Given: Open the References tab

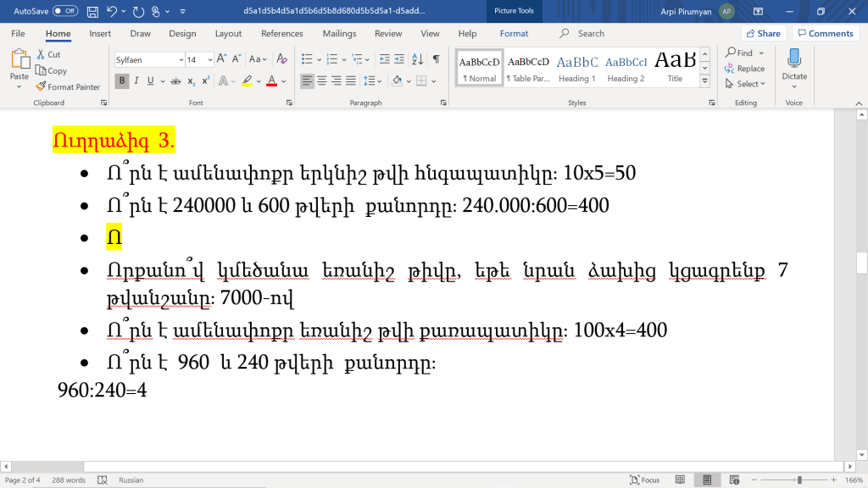Looking at the screenshot, I should coord(281,34).
